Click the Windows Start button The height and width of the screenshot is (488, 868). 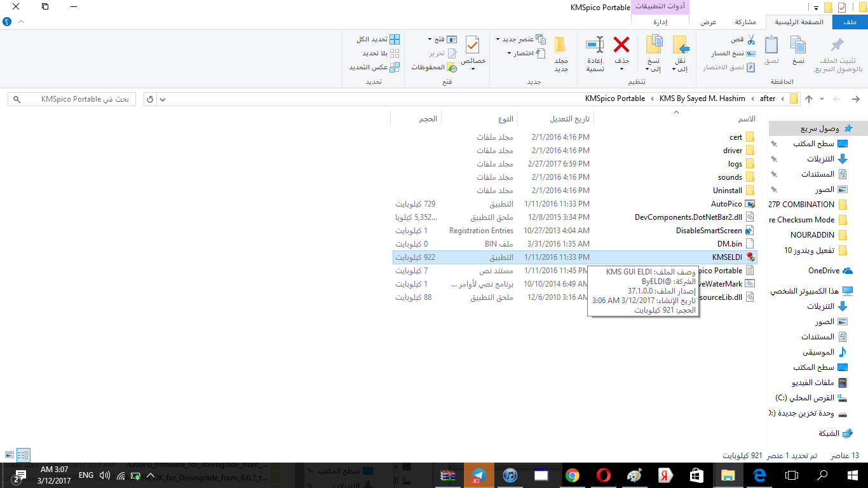coord(853,475)
